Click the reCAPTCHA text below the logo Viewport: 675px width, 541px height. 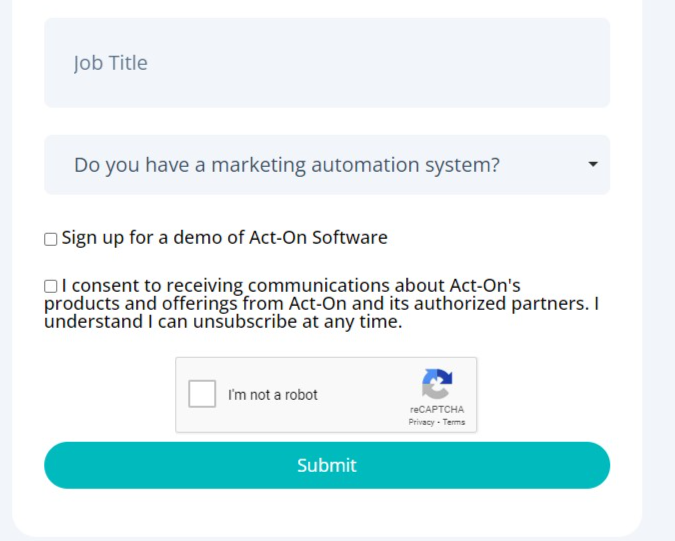pyautogui.click(x=437, y=409)
